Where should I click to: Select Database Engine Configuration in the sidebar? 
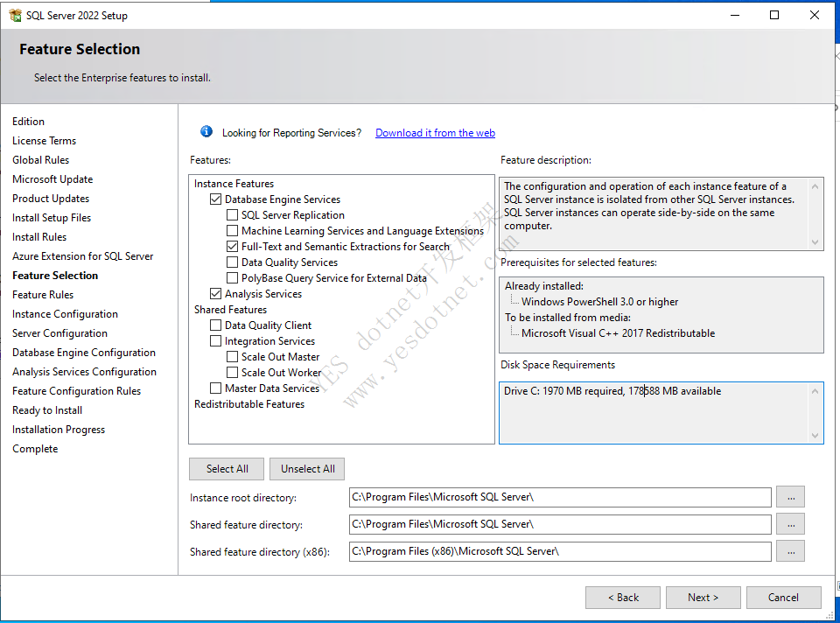pos(83,352)
